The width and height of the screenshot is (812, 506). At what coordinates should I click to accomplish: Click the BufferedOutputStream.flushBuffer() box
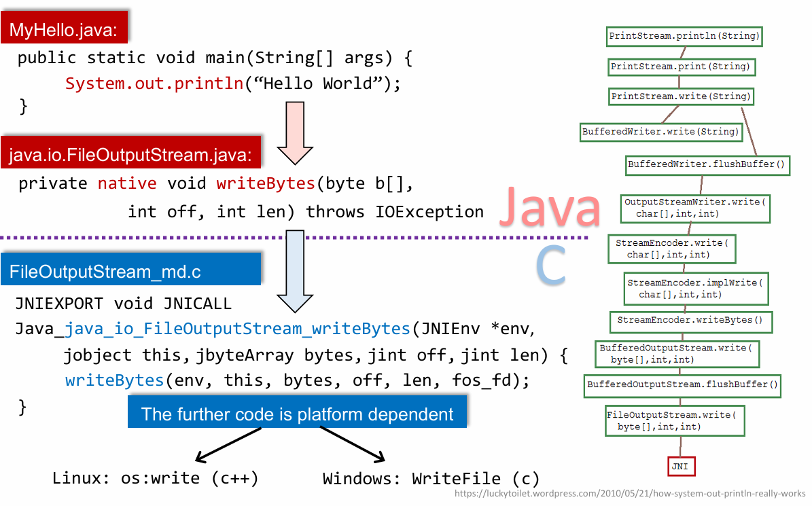(682, 384)
